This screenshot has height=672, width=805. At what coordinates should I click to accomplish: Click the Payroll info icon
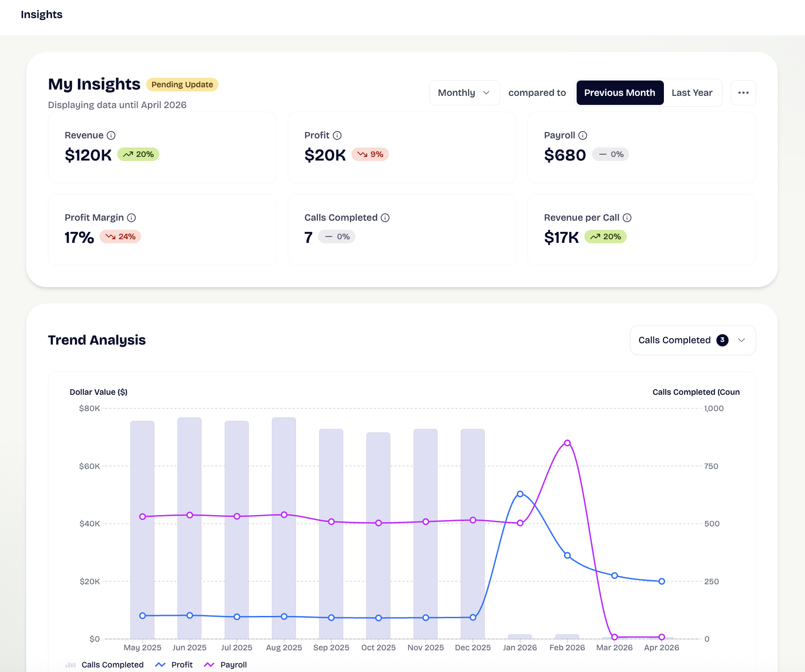583,135
